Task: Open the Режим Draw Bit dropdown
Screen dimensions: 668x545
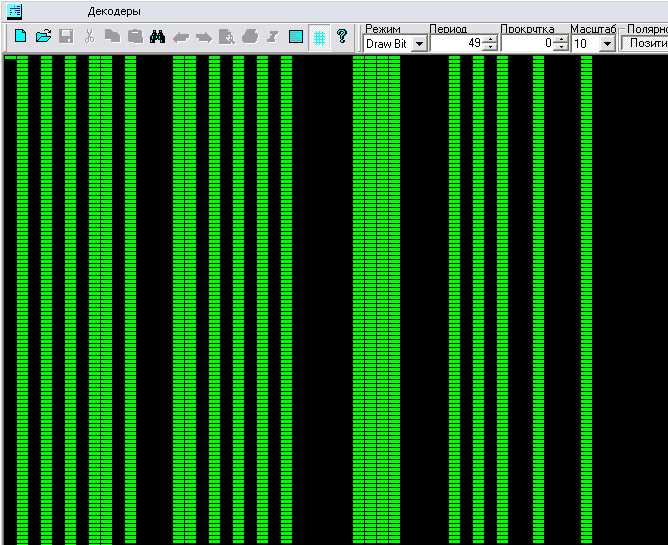Action: (419, 43)
